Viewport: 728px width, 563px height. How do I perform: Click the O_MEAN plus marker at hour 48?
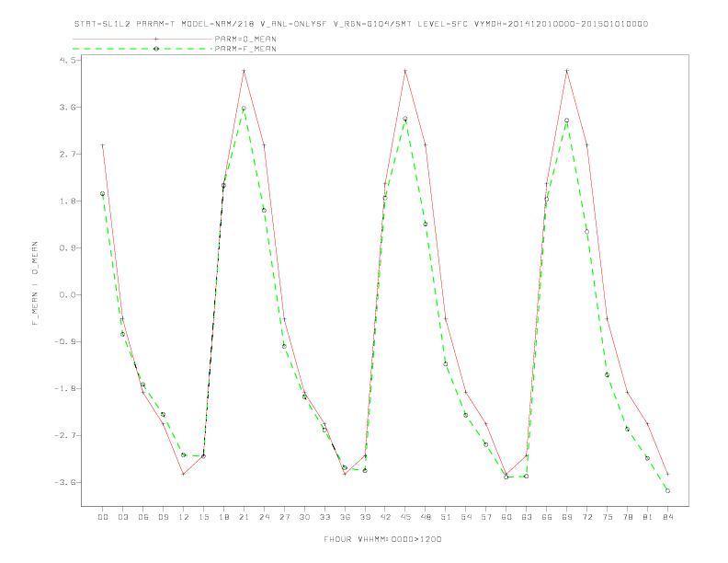[426, 145]
